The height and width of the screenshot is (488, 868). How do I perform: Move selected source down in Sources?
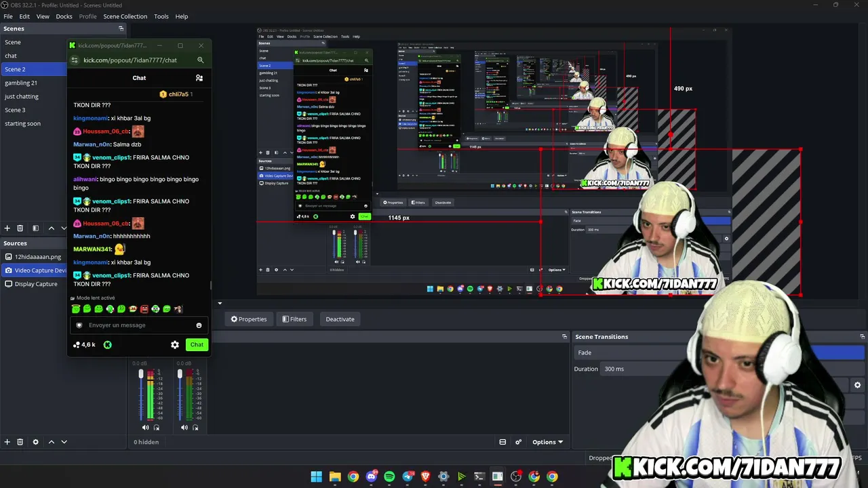point(64,442)
